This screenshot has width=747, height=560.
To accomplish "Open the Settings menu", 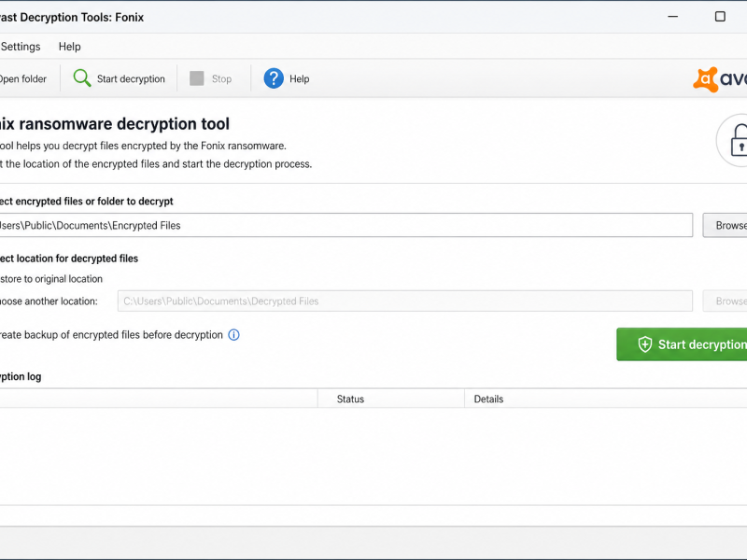I will pyautogui.click(x=21, y=47).
